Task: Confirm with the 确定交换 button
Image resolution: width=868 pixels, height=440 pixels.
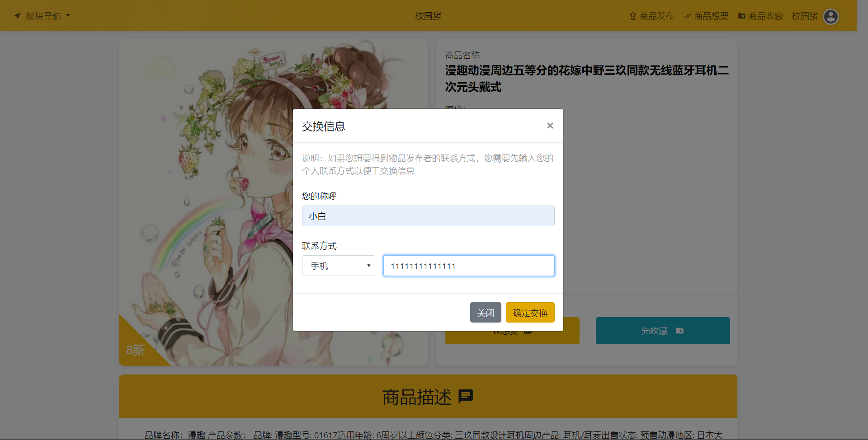Action: (x=530, y=313)
